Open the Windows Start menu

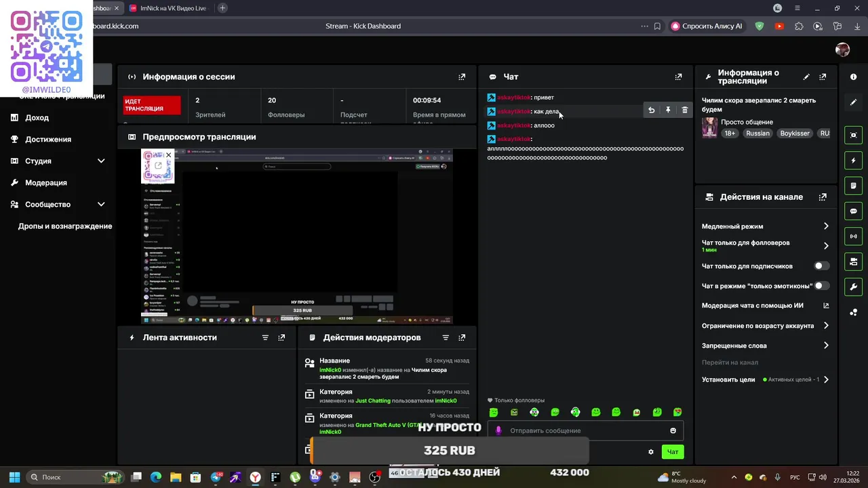(14, 477)
